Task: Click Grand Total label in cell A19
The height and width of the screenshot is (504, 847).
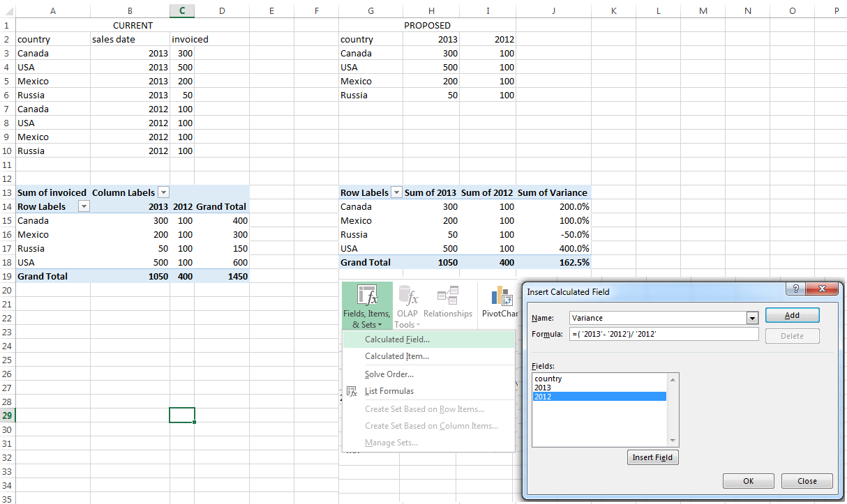Action: 52,276
